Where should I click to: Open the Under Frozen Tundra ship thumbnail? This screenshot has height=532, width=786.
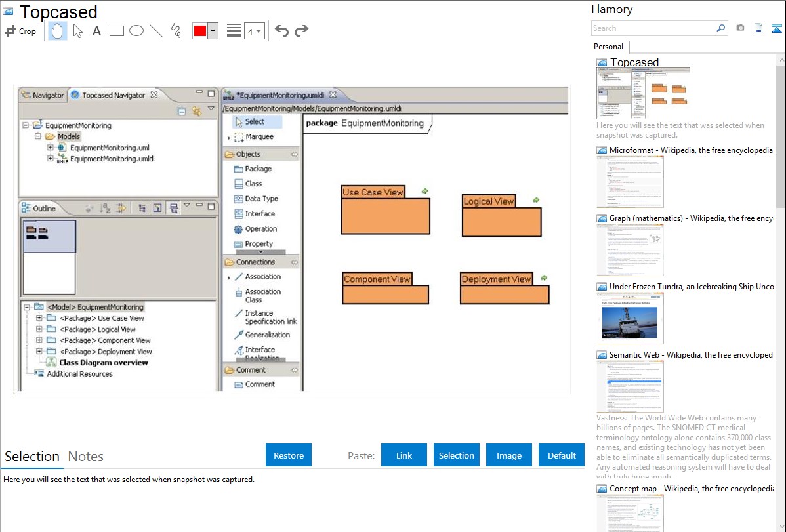(630, 318)
